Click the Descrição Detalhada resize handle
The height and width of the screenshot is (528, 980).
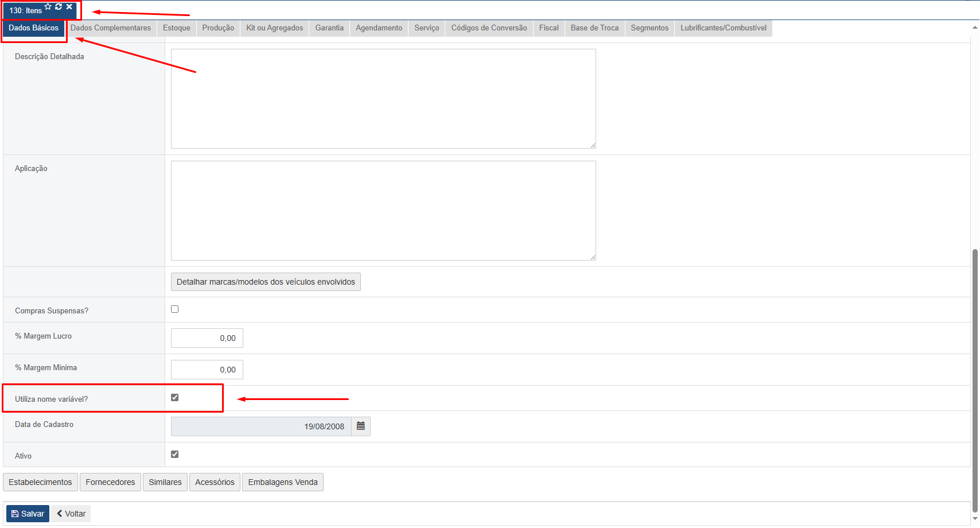coord(593,145)
